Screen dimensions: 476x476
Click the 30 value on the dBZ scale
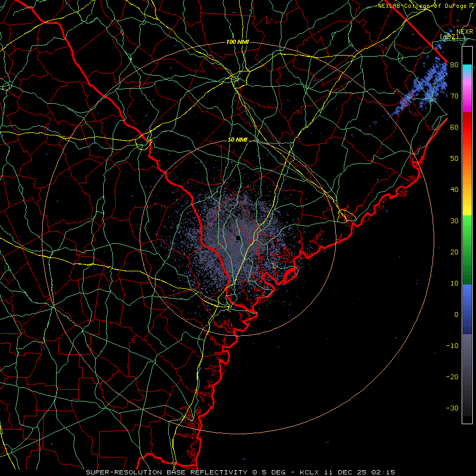[454, 221]
